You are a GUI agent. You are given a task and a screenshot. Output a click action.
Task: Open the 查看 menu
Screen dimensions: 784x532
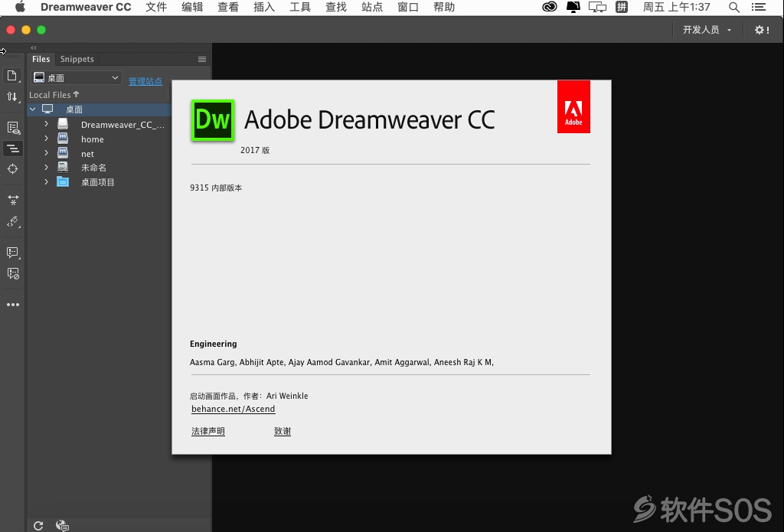tap(228, 7)
